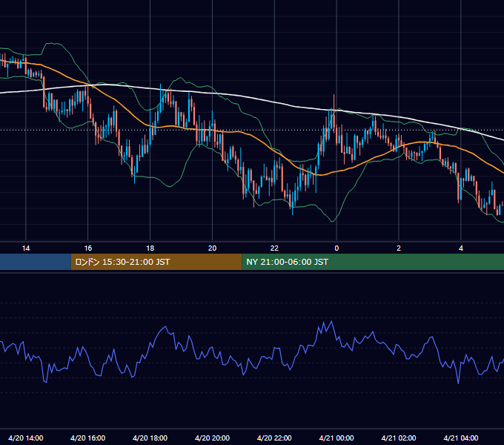Image resolution: width=504 pixels, height=445 pixels.
Task: Click the 2 hour axis label
Action: tap(399, 248)
